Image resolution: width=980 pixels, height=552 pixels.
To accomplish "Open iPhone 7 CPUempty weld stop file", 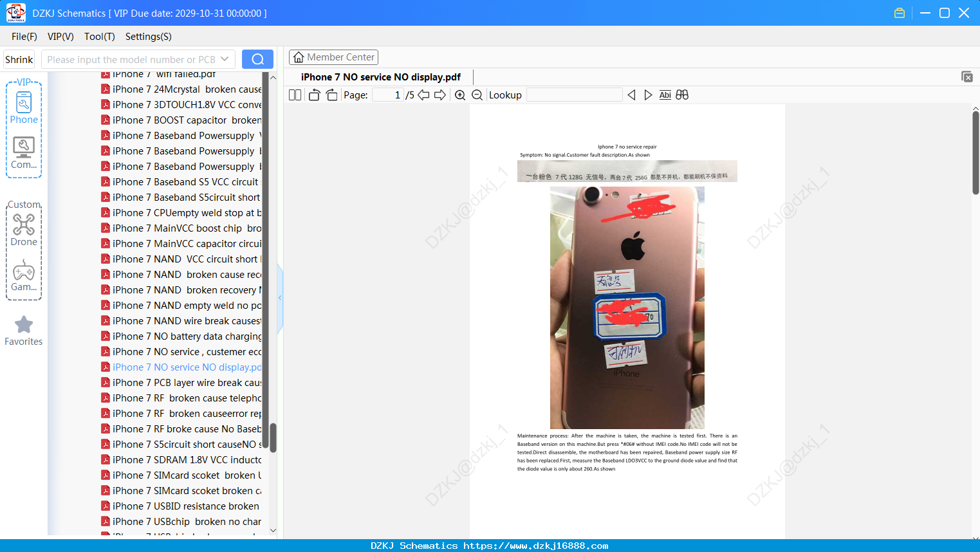I will click(x=181, y=213).
